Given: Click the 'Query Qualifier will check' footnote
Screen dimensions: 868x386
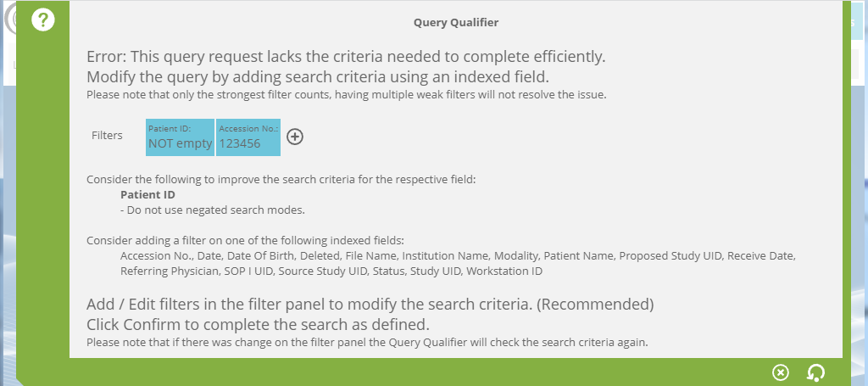Looking at the screenshot, I should (366, 343).
